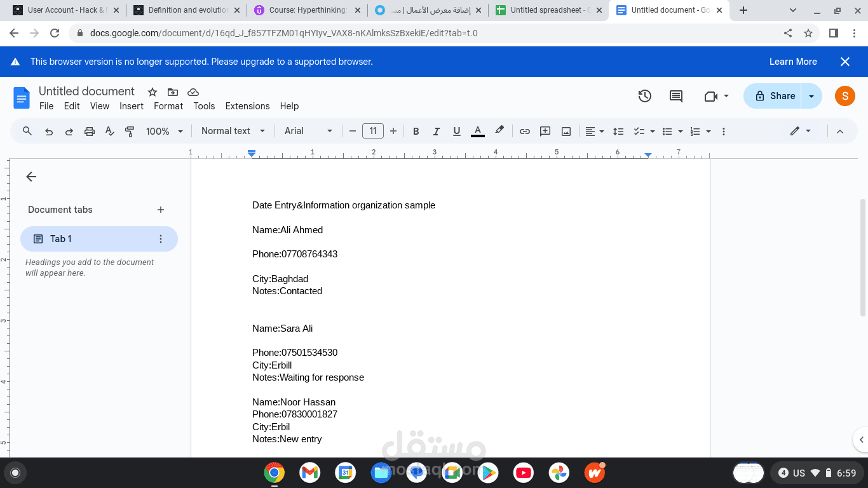Click the font size field
868x488 pixels.
click(373, 131)
